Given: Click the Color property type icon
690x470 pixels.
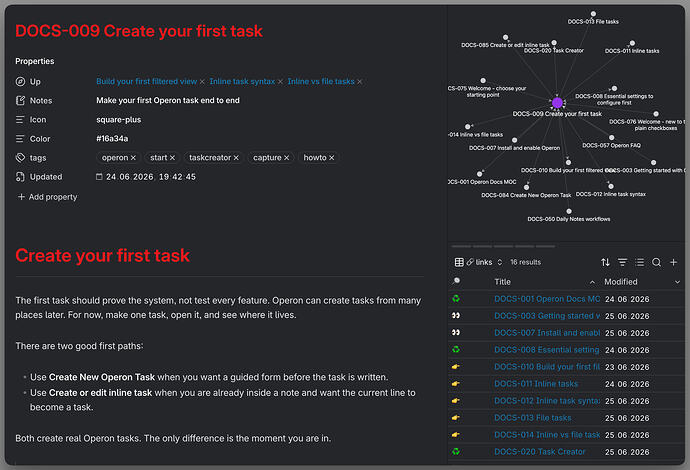Looking at the screenshot, I should (x=20, y=139).
